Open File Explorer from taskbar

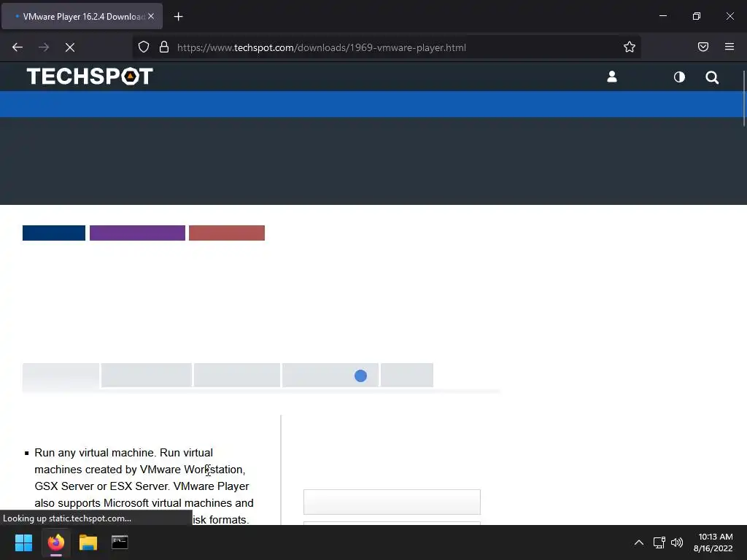click(x=88, y=542)
